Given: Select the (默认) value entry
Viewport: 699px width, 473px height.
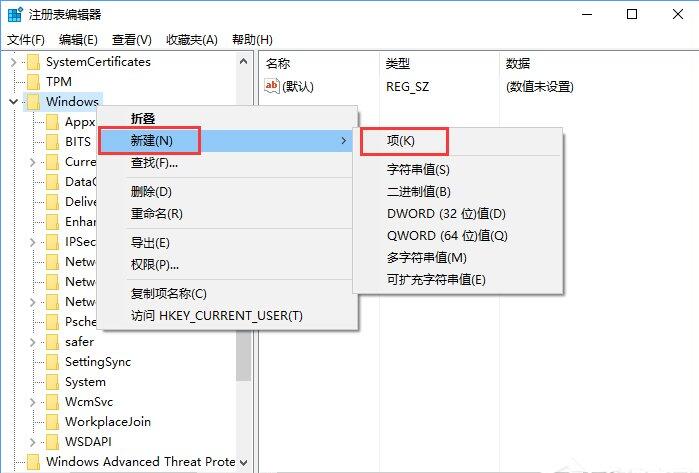Looking at the screenshot, I should 298,86.
